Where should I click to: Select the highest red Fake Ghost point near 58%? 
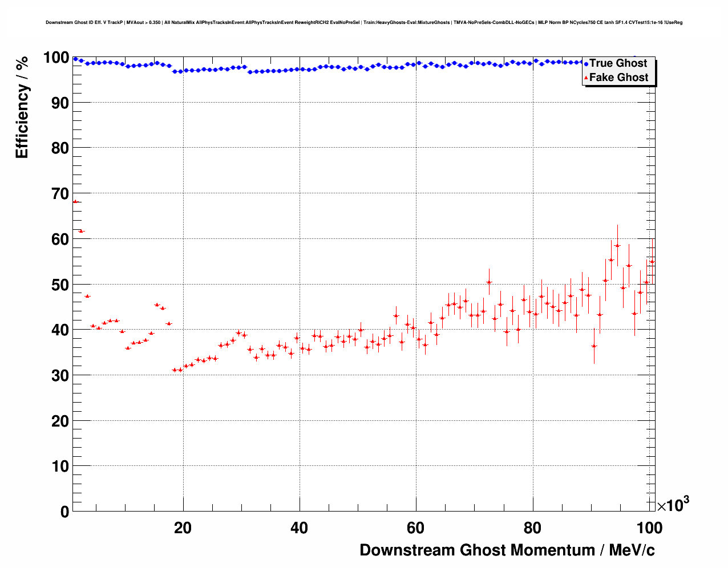point(617,246)
